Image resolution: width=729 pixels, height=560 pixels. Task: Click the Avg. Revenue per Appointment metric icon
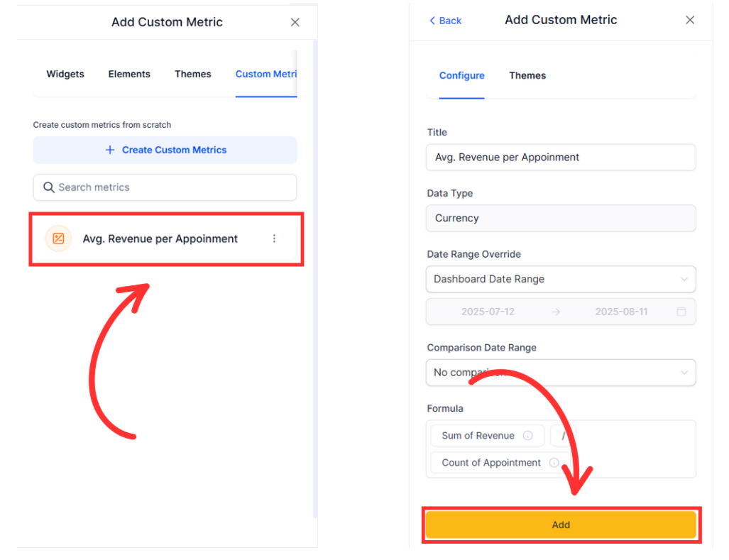point(58,238)
